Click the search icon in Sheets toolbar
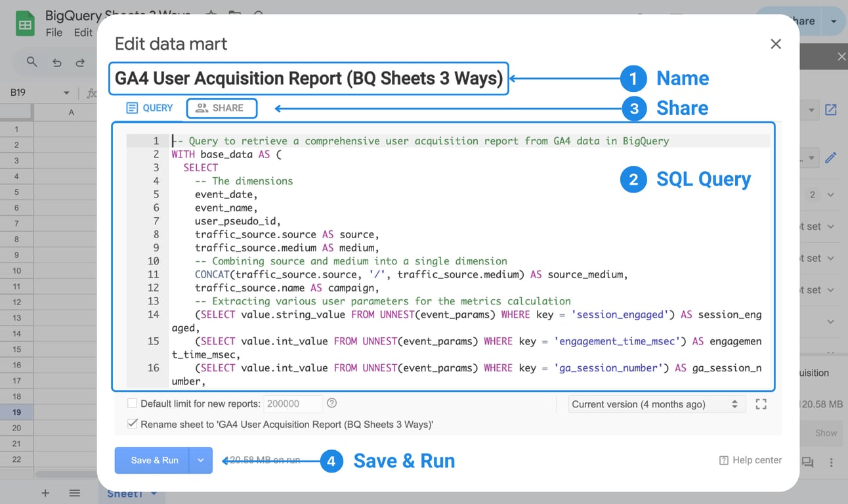848x504 pixels. (x=32, y=62)
